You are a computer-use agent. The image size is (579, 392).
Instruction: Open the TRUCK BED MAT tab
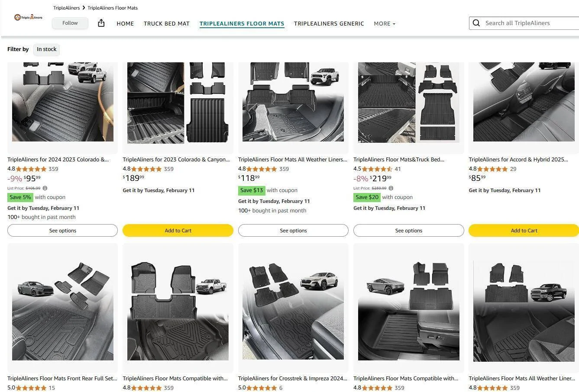tap(167, 24)
